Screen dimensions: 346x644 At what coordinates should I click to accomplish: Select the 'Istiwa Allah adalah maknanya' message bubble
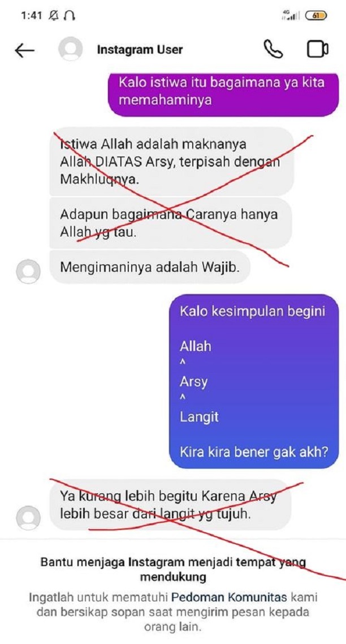pos(172,162)
